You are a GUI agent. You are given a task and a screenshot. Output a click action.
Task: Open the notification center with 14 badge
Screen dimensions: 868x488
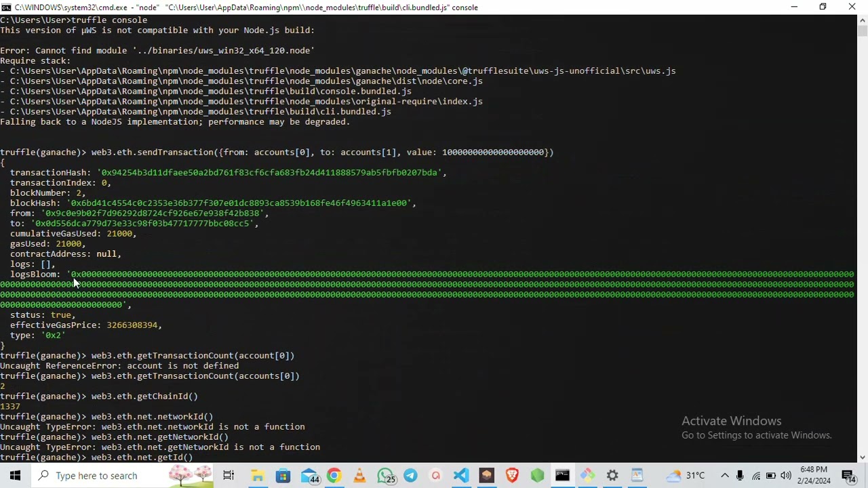click(x=848, y=476)
